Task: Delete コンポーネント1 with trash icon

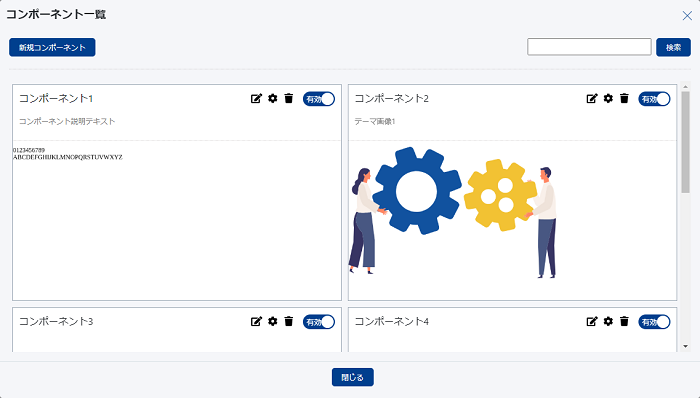Action: 289,98
